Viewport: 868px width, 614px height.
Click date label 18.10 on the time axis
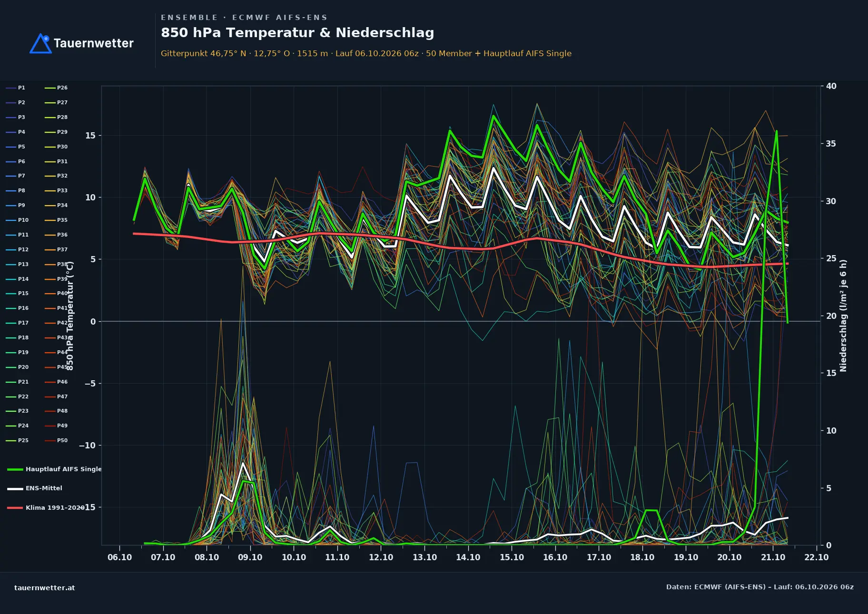coord(642,557)
